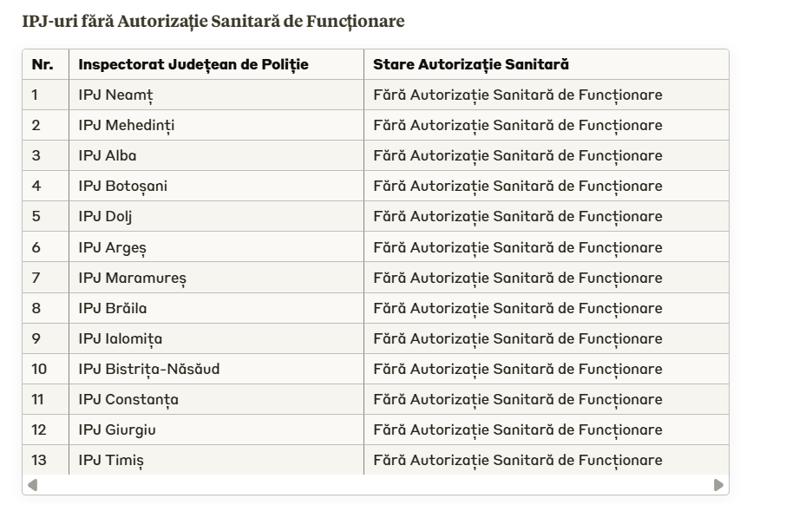
Task: Select the 'IPJ Timiș' cell
Action: [x=111, y=460]
